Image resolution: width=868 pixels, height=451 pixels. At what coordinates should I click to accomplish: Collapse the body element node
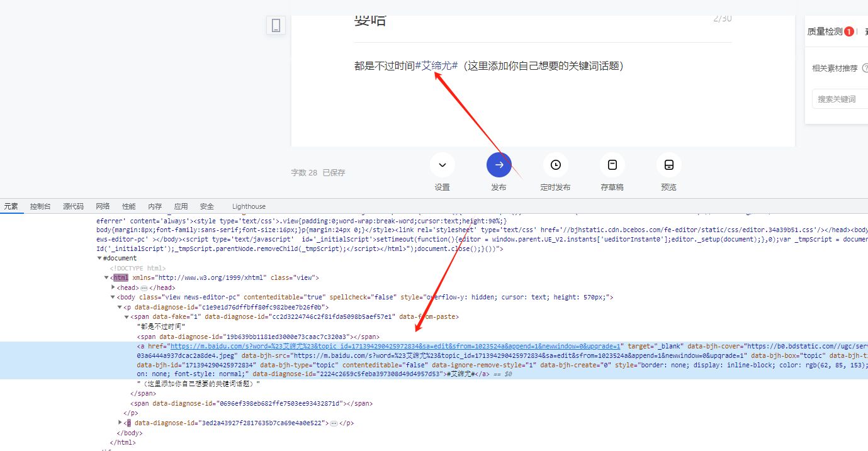(113, 298)
